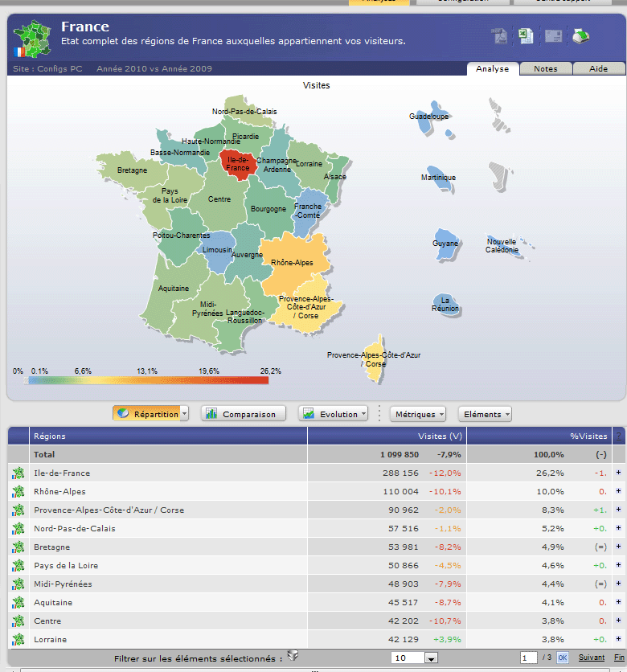Image resolution: width=627 pixels, height=672 pixels.
Task: Expand the Evolution dropdown
Action: 363,415
